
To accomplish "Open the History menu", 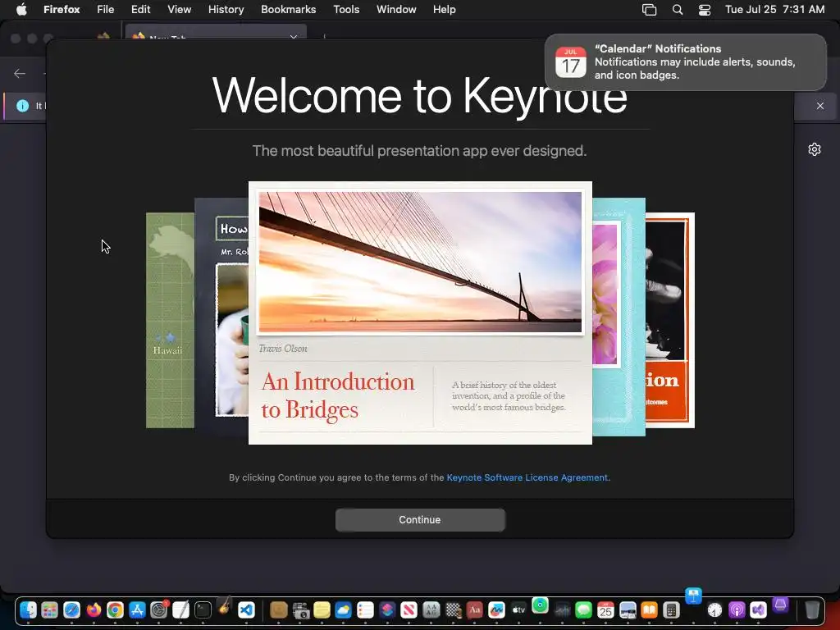I will pyautogui.click(x=226, y=10).
